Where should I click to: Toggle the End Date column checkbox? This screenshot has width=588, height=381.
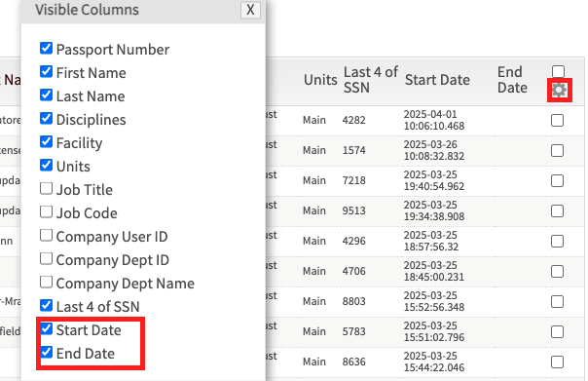tap(46, 352)
